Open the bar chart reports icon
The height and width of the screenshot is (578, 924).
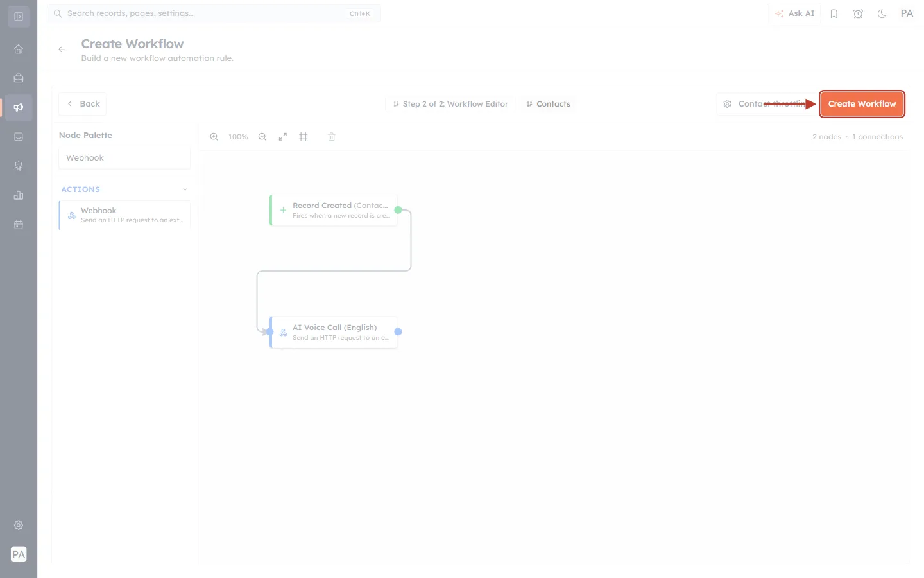click(x=19, y=195)
